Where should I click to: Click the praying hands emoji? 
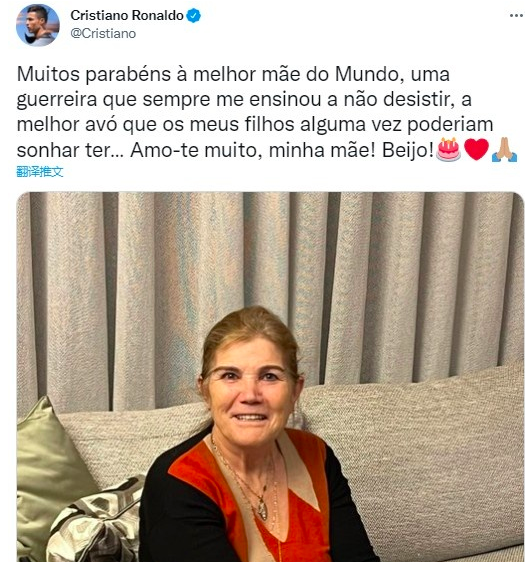coord(504,149)
